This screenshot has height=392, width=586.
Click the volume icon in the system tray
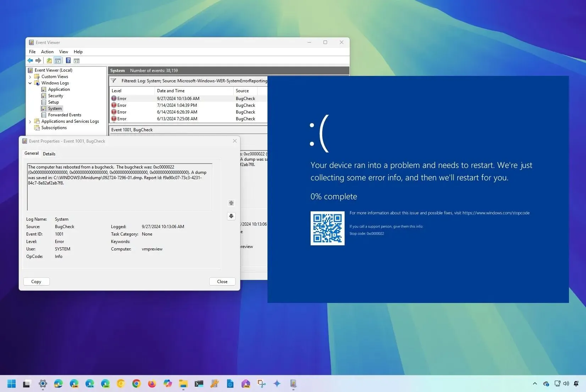566,383
